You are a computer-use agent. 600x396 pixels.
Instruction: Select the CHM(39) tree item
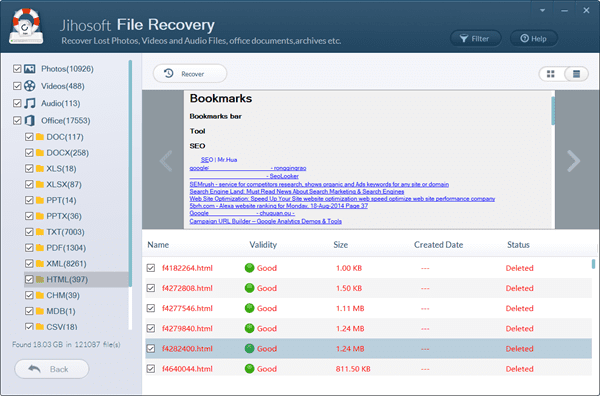point(63,295)
